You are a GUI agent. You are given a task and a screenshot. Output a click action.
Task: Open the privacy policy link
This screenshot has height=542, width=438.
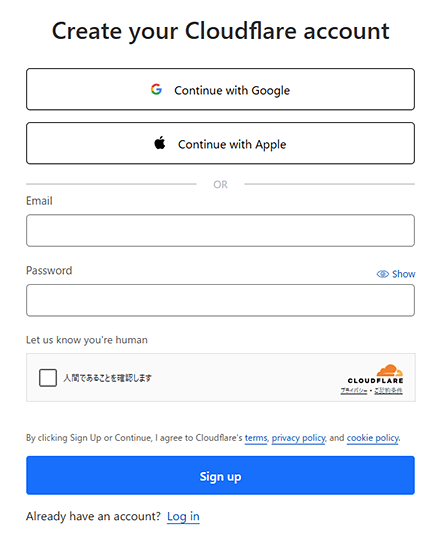click(x=298, y=438)
